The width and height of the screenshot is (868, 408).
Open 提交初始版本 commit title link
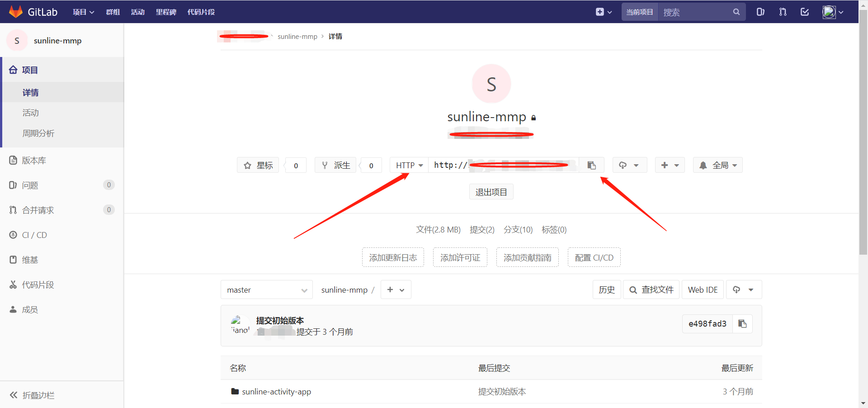click(x=280, y=321)
